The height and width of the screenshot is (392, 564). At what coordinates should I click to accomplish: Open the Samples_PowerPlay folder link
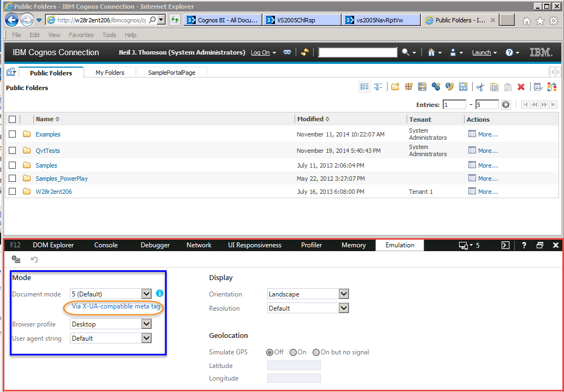coord(62,179)
